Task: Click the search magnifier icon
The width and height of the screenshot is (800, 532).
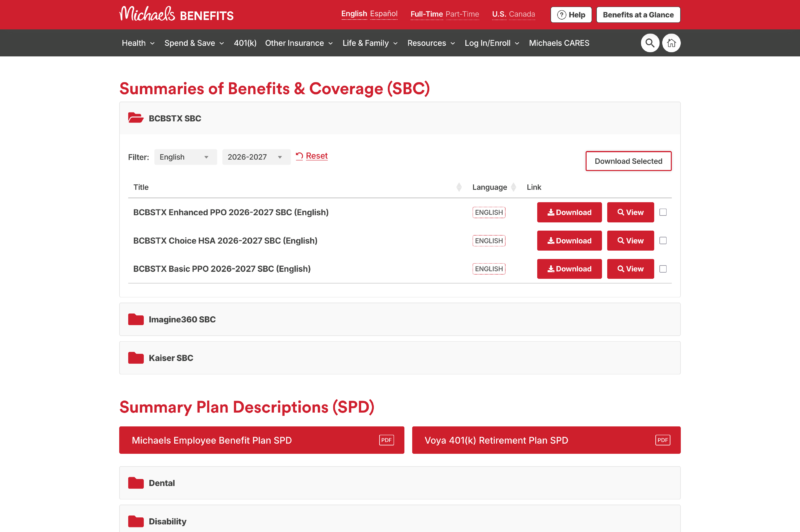Action: click(649, 43)
